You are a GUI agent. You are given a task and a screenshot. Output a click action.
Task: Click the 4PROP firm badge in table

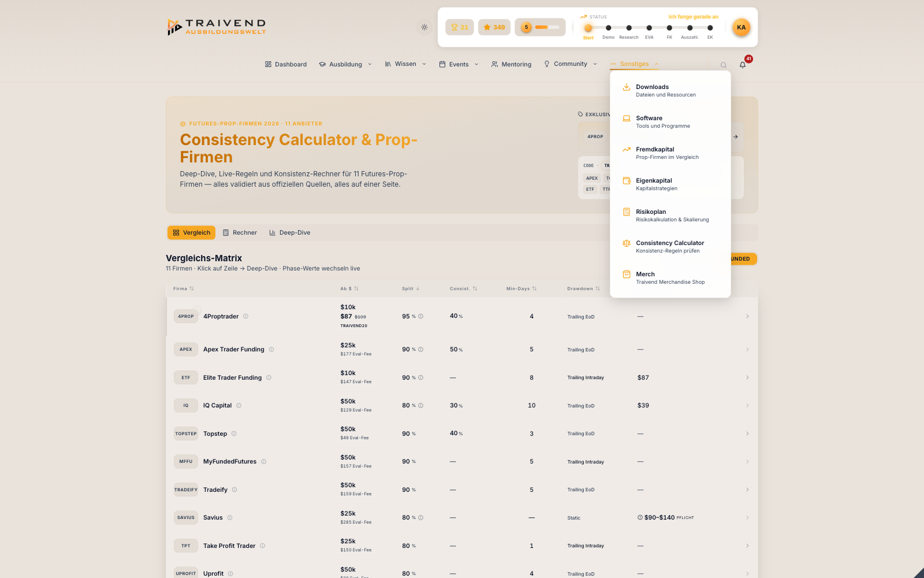point(186,316)
